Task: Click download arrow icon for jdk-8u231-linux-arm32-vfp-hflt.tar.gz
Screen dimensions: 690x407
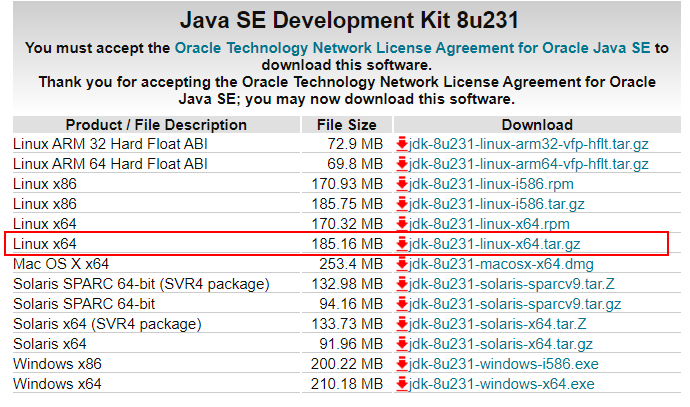Action: pos(402,144)
